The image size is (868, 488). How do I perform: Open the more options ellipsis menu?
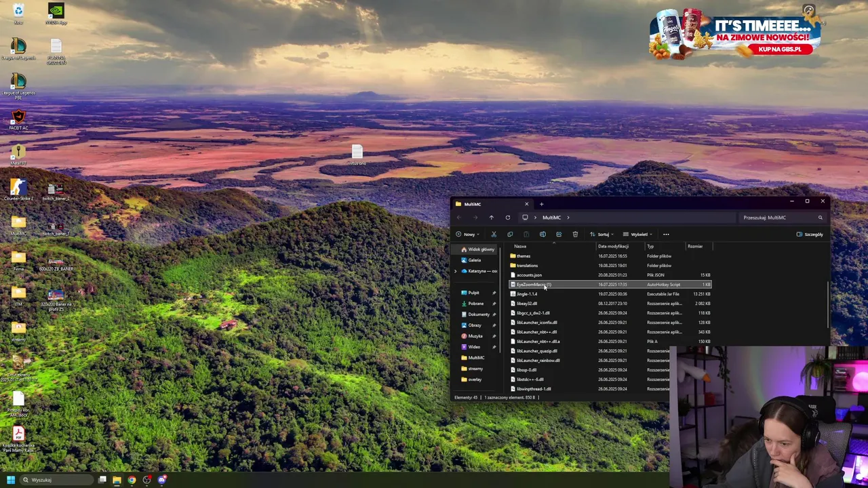(x=666, y=235)
